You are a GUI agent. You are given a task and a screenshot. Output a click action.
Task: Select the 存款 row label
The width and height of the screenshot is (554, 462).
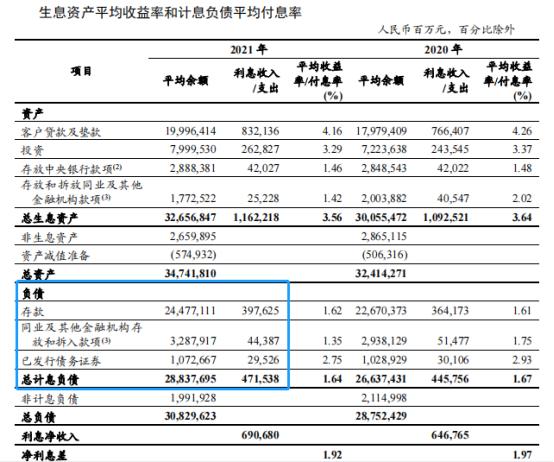[32, 312]
